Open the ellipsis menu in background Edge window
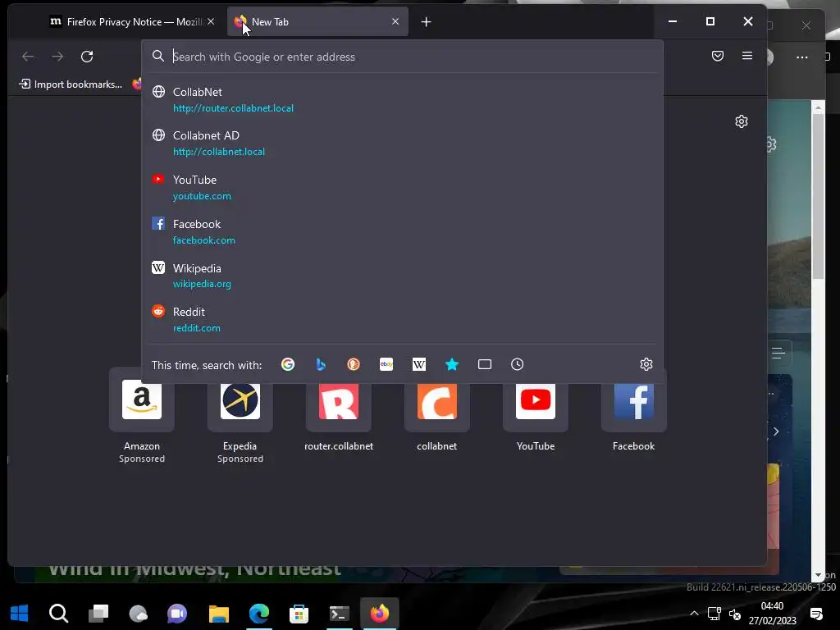 coord(802,57)
